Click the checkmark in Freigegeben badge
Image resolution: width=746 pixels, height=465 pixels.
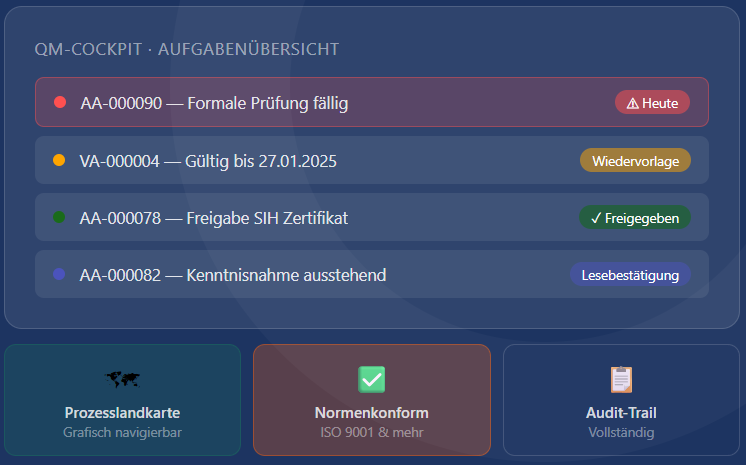[596, 218]
